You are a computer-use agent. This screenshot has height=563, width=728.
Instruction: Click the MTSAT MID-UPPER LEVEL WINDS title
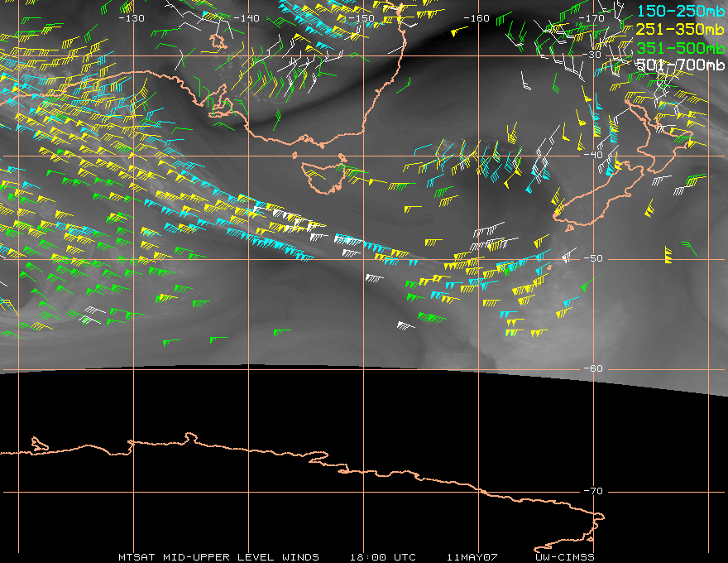click(x=218, y=557)
